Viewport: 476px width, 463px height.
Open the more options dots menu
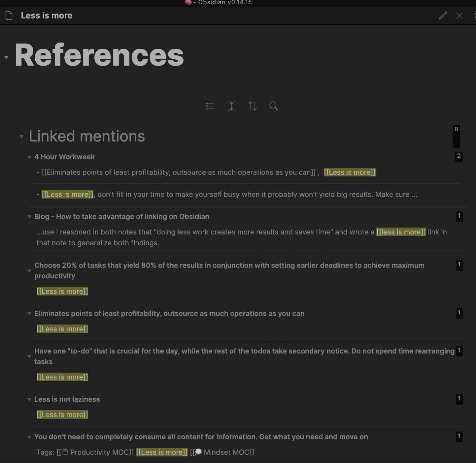click(475, 15)
